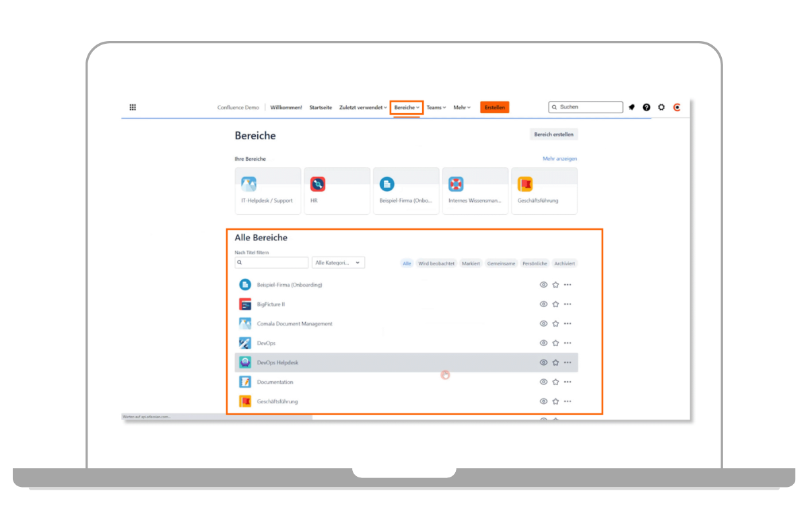Star the BigPicture II space
The image size is (808, 532).
pyautogui.click(x=555, y=304)
